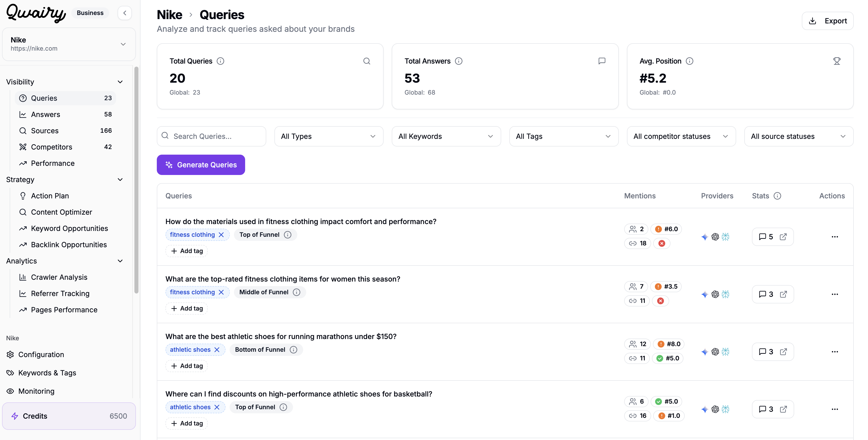Open Pages Performance in the sidebar
Screen dimensions: 868x440
point(65,310)
